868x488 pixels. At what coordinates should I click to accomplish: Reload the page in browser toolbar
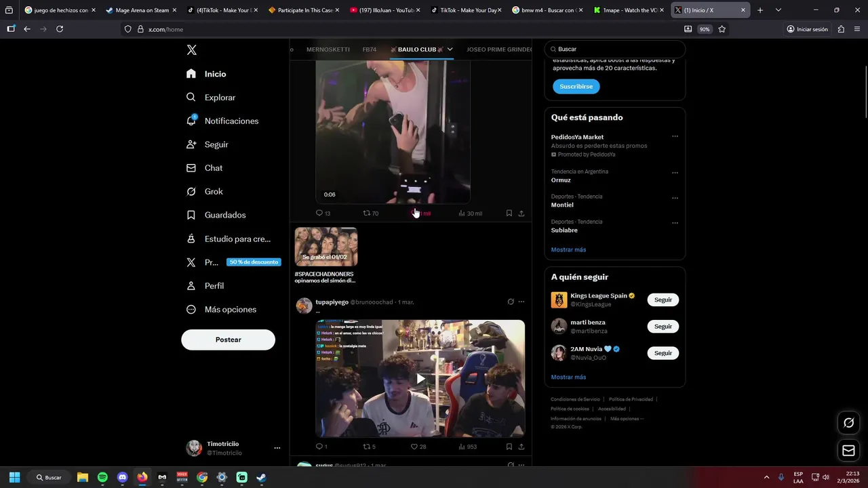(x=60, y=29)
